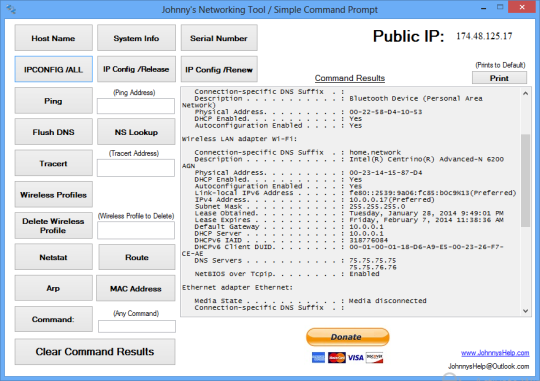Click the 'Ethernet adapter Ethernet:' line
This screenshot has width=540, height=381.
237,287
